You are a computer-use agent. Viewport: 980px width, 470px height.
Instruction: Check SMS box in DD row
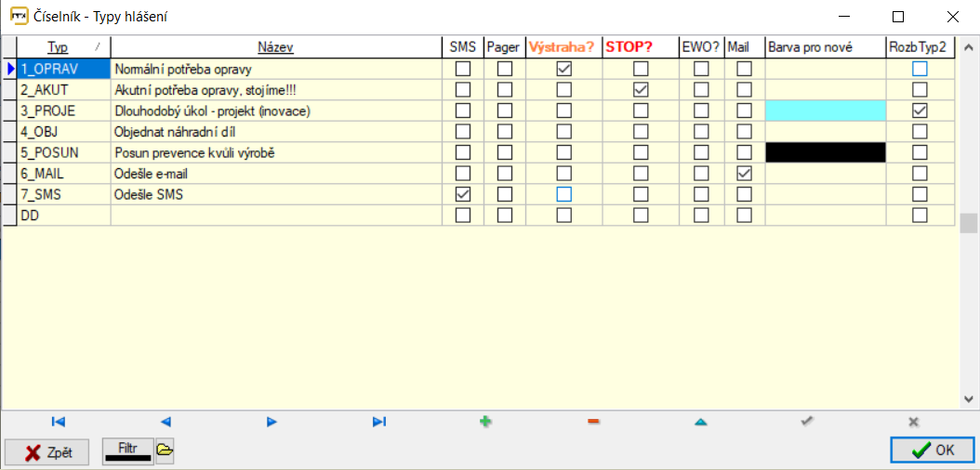[462, 215]
